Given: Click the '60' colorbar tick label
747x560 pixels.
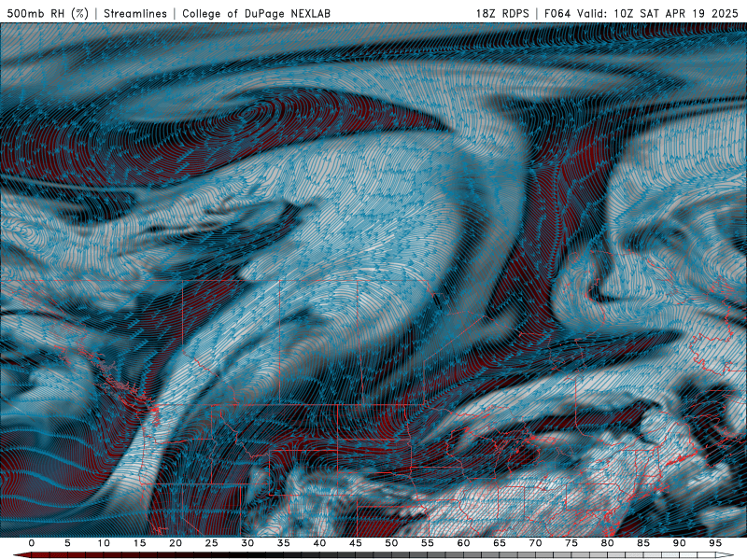Looking at the screenshot, I should [463, 543].
